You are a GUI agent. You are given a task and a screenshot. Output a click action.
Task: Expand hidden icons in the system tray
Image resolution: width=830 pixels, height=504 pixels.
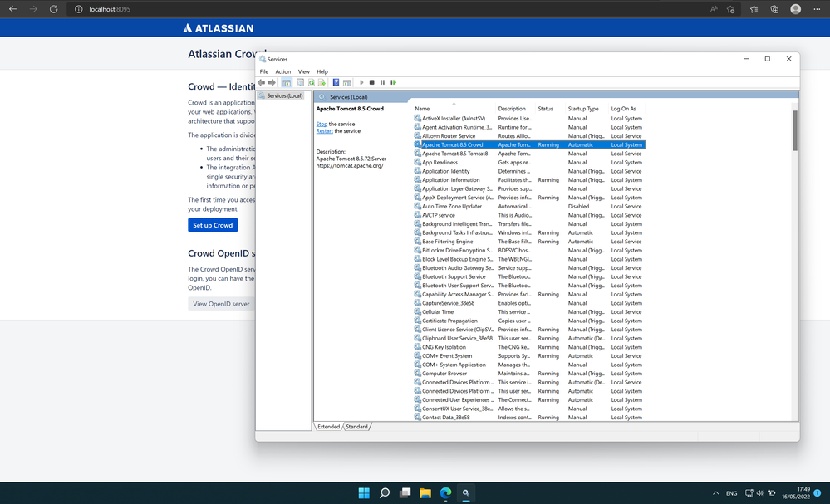715,492
